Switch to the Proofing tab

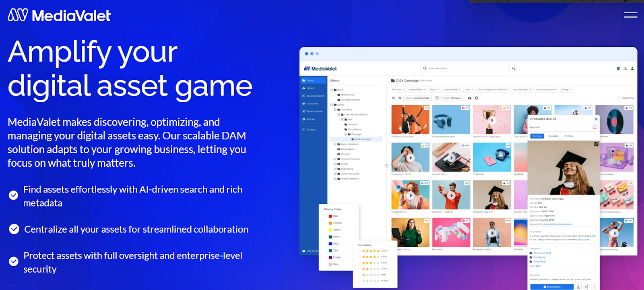(568, 136)
